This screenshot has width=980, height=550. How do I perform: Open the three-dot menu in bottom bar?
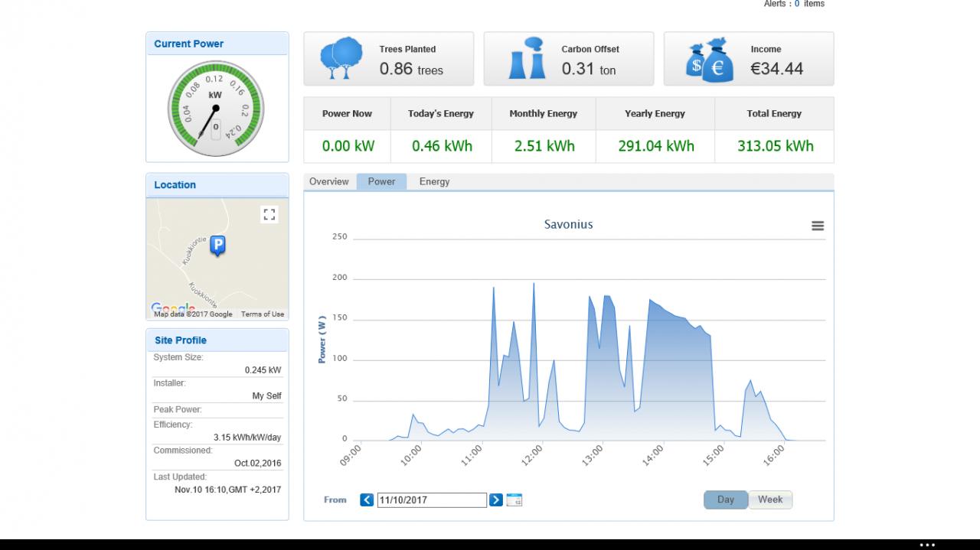click(927, 545)
